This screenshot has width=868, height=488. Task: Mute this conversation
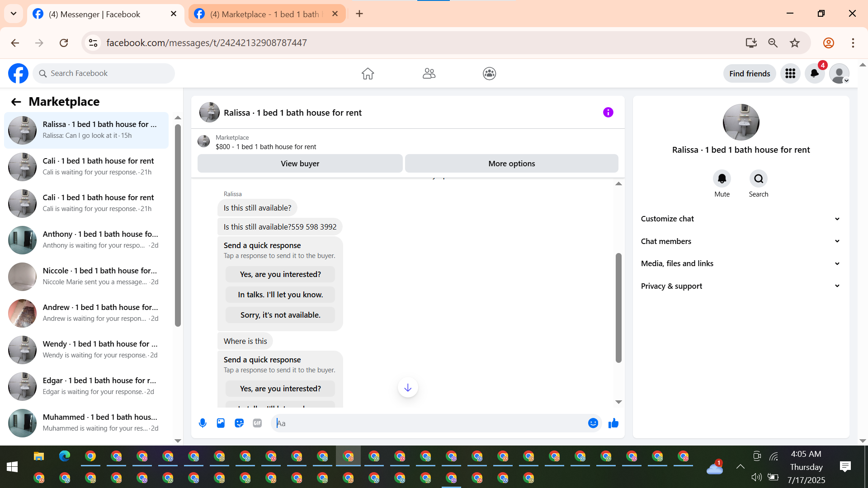722,179
